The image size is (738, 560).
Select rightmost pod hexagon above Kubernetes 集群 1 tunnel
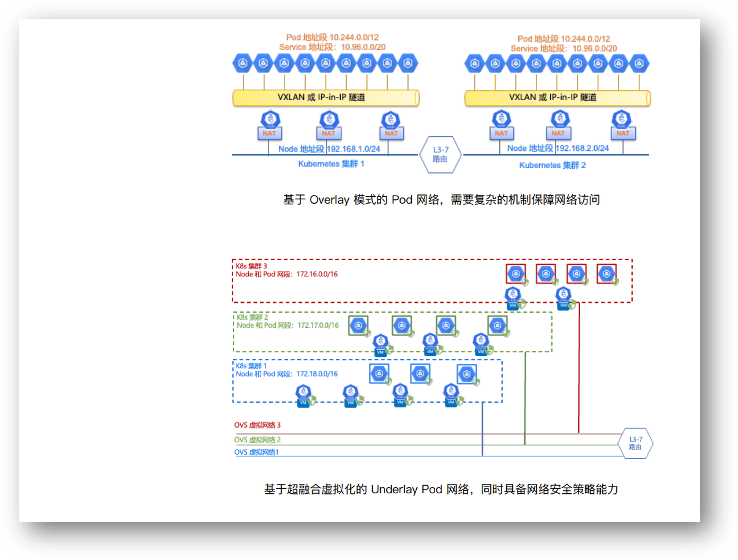[408, 63]
